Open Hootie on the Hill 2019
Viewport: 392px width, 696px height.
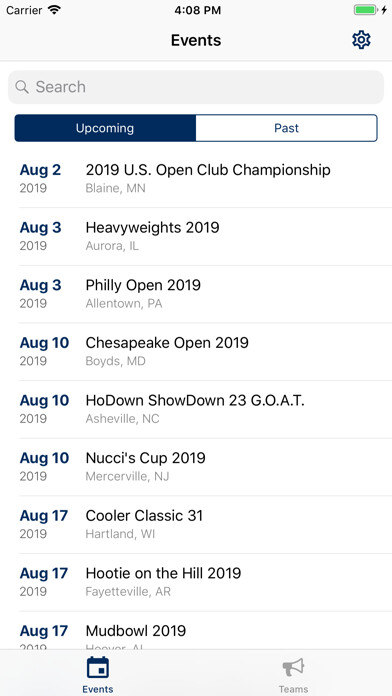tap(196, 582)
